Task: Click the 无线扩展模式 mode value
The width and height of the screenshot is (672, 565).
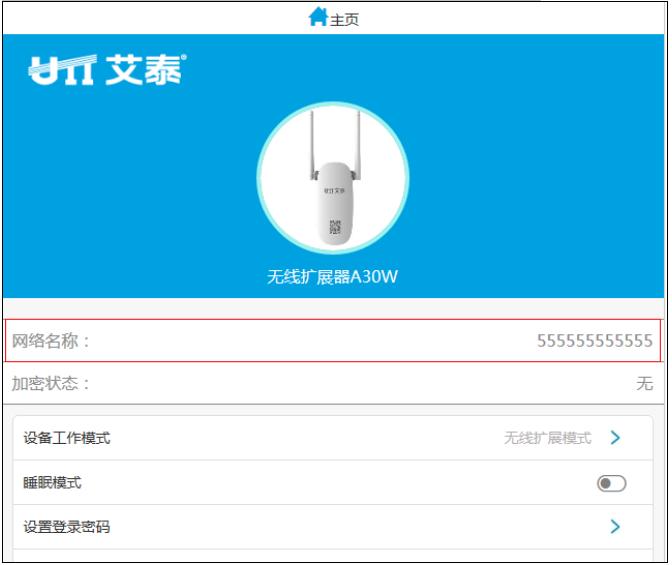Action: click(547, 438)
